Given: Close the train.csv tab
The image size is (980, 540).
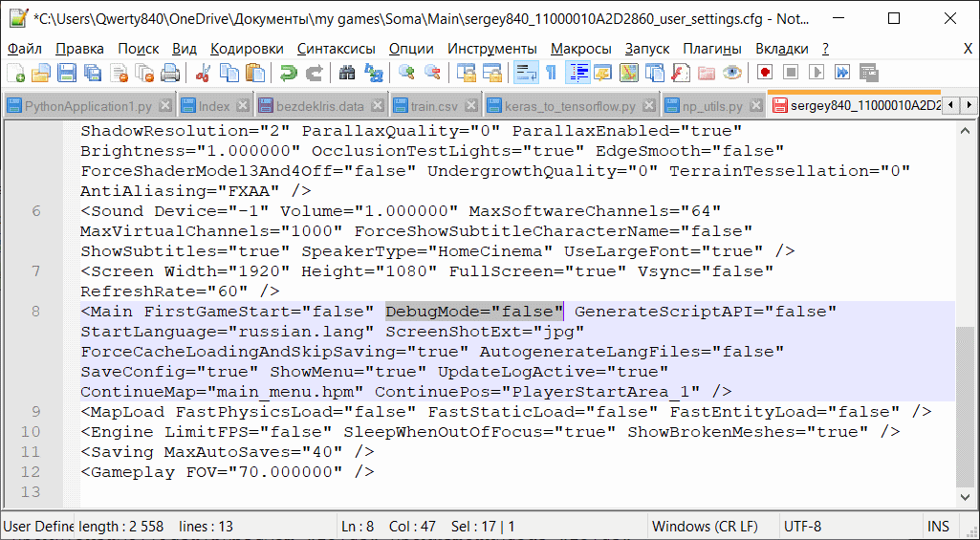Looking at the screenshot, I should 470,106.
